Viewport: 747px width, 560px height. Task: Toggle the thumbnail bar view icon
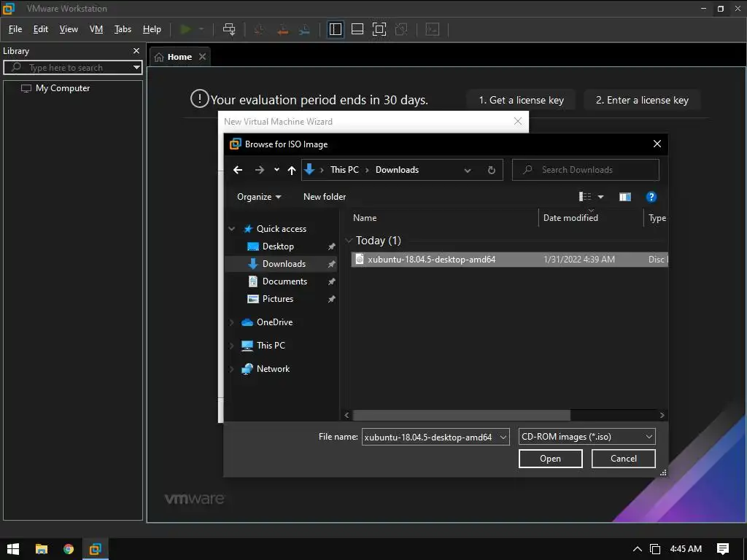(357, 29)
